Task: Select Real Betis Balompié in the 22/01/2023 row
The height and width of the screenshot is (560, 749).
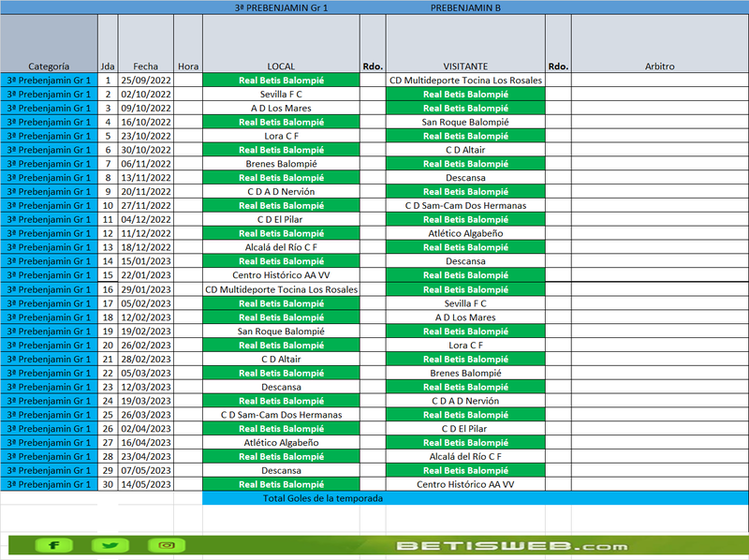Action: (465, 274)
